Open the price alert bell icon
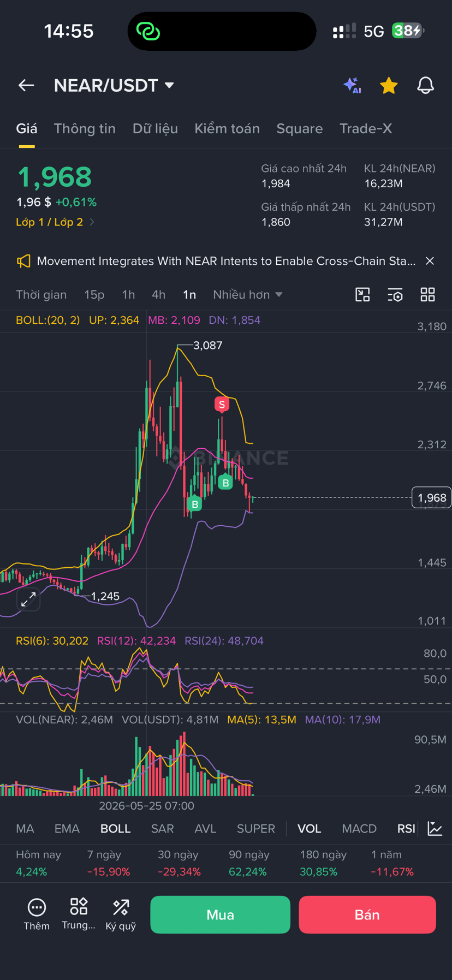The height and width of the screenshot is (980, 452). click(x=425, y=85)
